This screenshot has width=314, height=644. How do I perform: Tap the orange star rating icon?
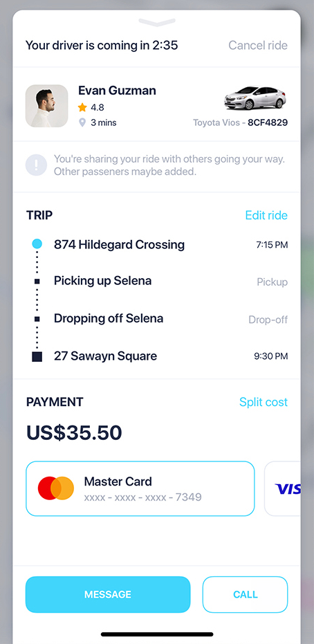(x=82, y=108)
